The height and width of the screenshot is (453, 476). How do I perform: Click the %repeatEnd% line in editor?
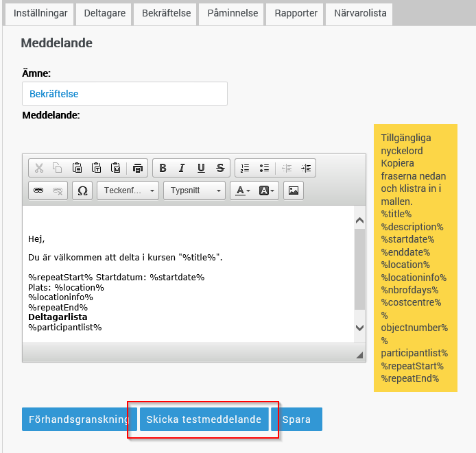click(x=58, y=307)
